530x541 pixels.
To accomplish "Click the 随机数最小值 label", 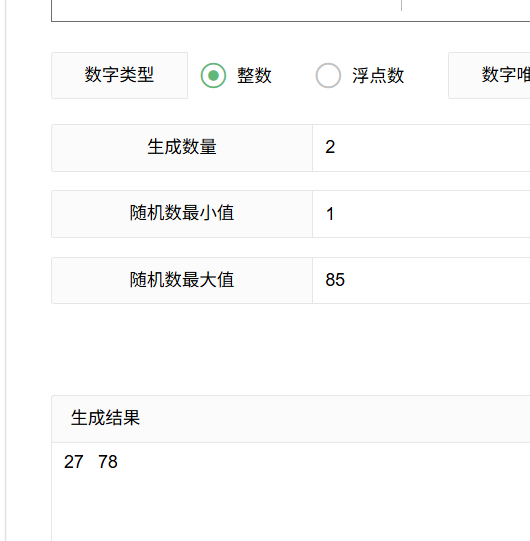I will coord(182,214).
